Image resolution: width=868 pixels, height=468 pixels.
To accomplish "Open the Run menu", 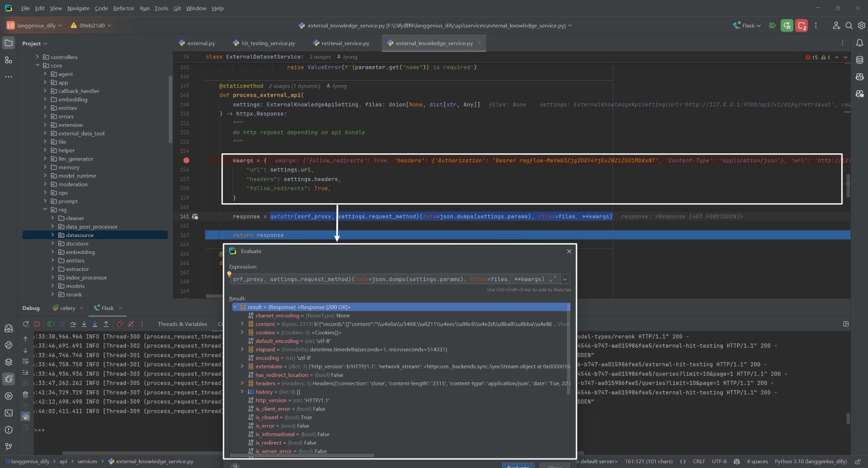I will tap(145, 8).
